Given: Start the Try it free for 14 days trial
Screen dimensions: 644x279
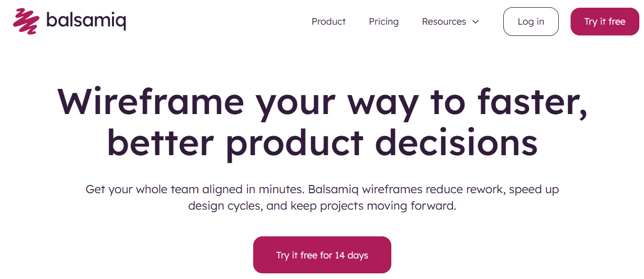Looking at the screenshot, I should coord(322,255).
